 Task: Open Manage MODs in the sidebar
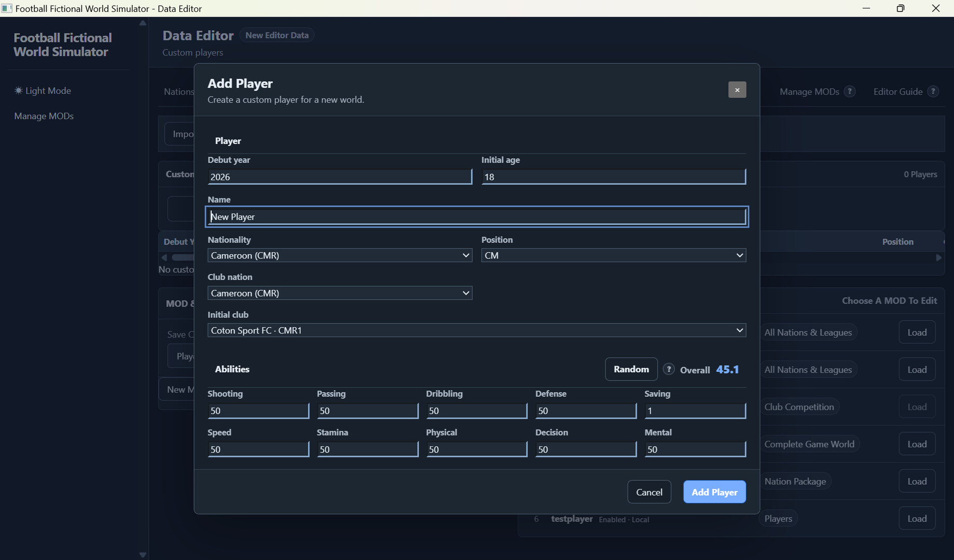click(x=44, y=116)
